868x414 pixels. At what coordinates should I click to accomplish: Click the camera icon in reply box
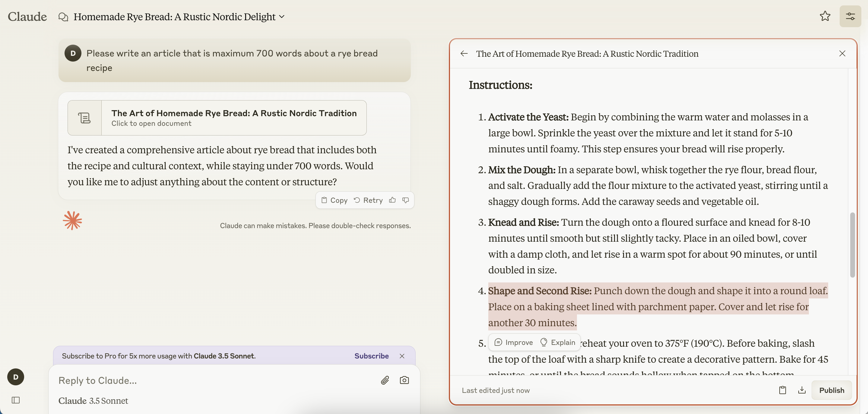coord(405,380)
